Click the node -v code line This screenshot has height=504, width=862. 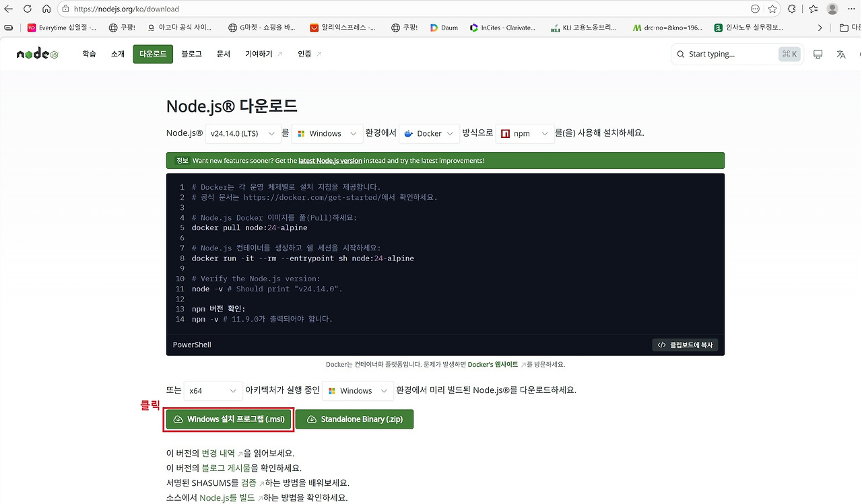pyautogui.click(x=267, y=289)
